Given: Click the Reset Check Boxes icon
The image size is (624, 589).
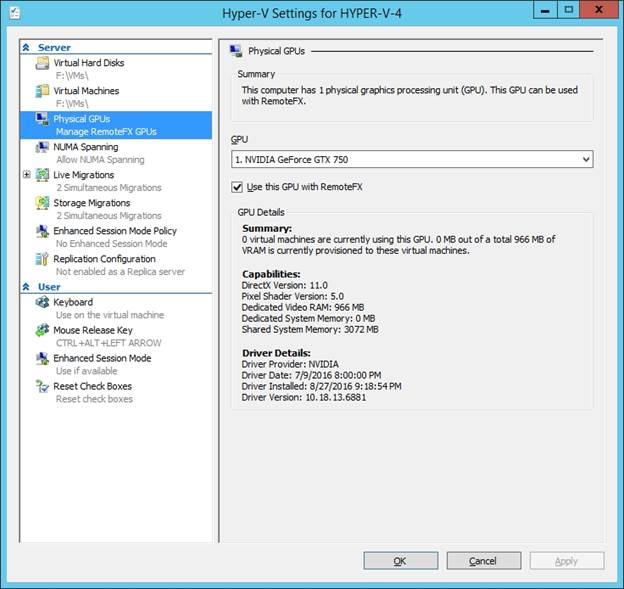Looking at the screenshot, I should pos(42,386).
